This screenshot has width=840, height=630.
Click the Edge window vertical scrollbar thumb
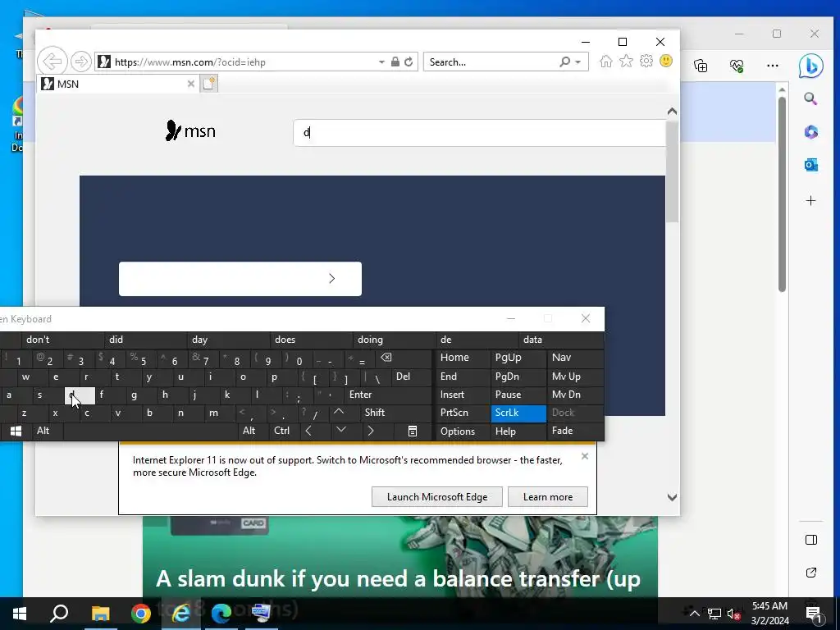click(782, 194)
